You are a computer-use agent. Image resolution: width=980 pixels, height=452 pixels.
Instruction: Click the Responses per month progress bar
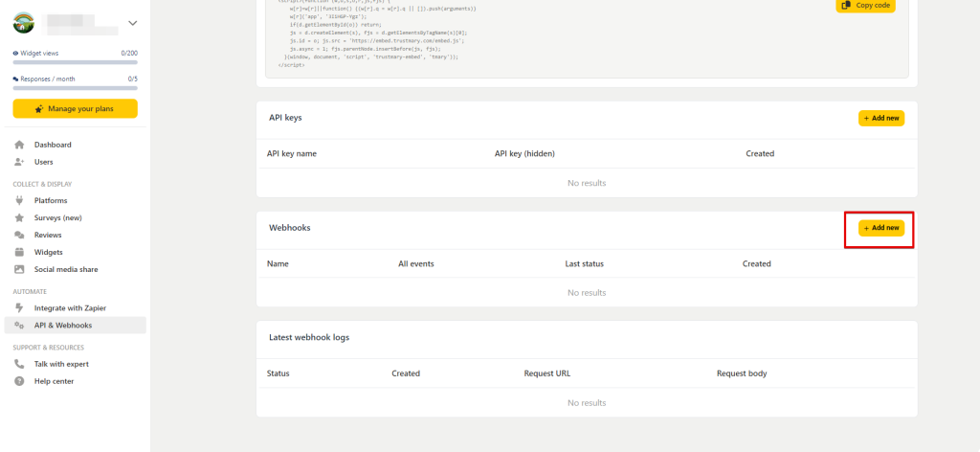[x=75, y=88]
